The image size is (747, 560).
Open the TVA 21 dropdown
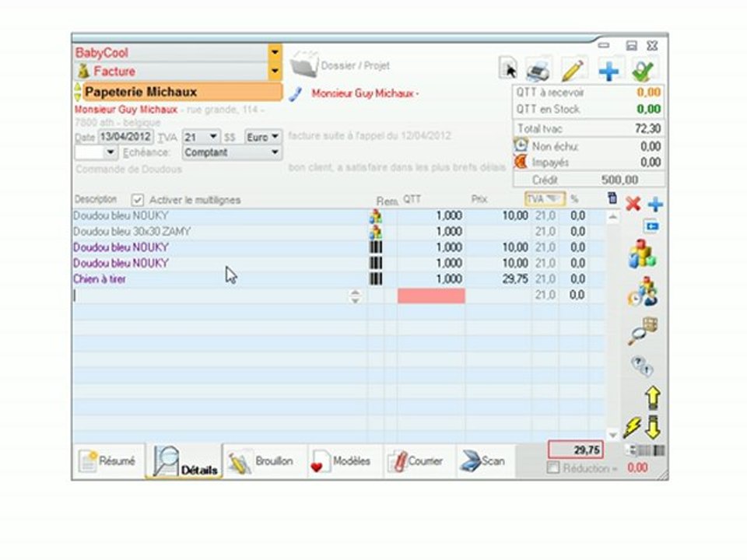pyautogui.click(x=213, y=137)
